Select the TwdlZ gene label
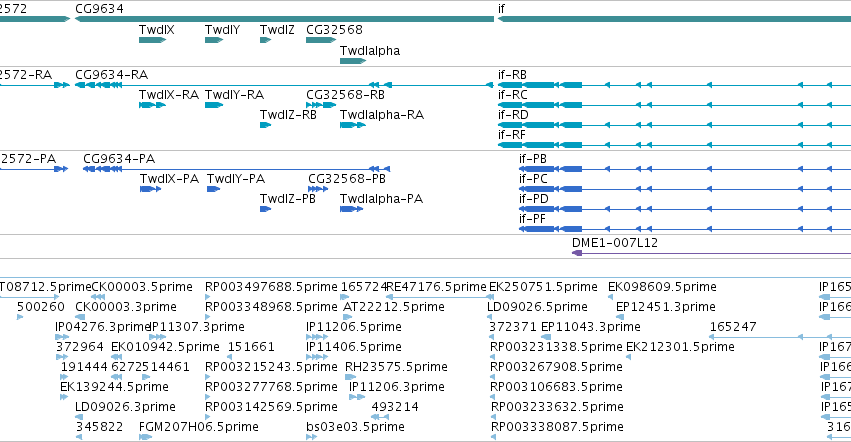Image resolution: width=851 pixels, height=442 pixels. tap(277, 30)
